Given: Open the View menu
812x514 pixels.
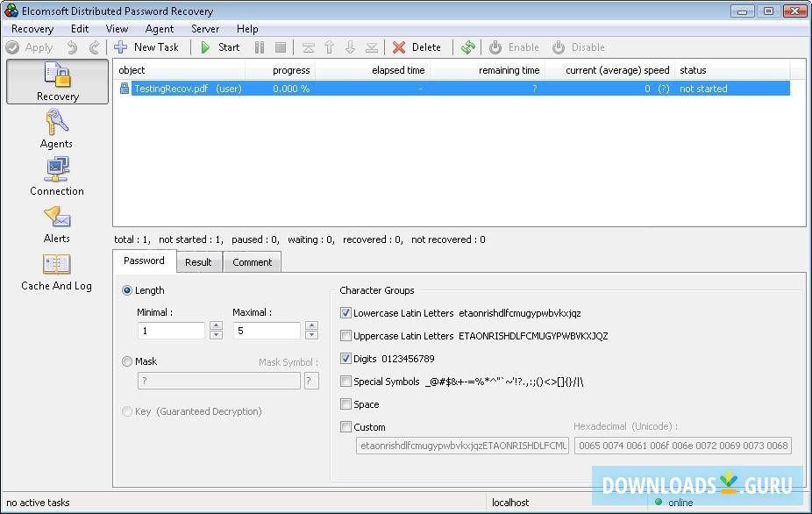Looking at the screenshot, I should [x=117, y=29].
